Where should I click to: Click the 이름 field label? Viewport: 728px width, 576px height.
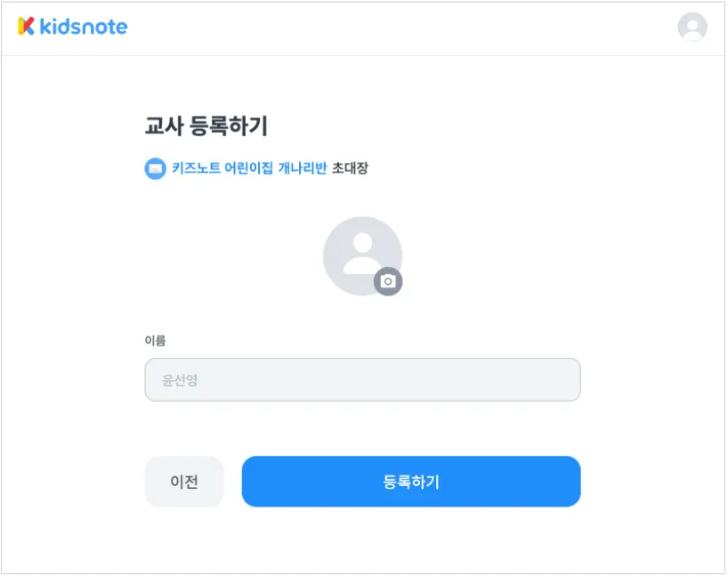(155, 339)
